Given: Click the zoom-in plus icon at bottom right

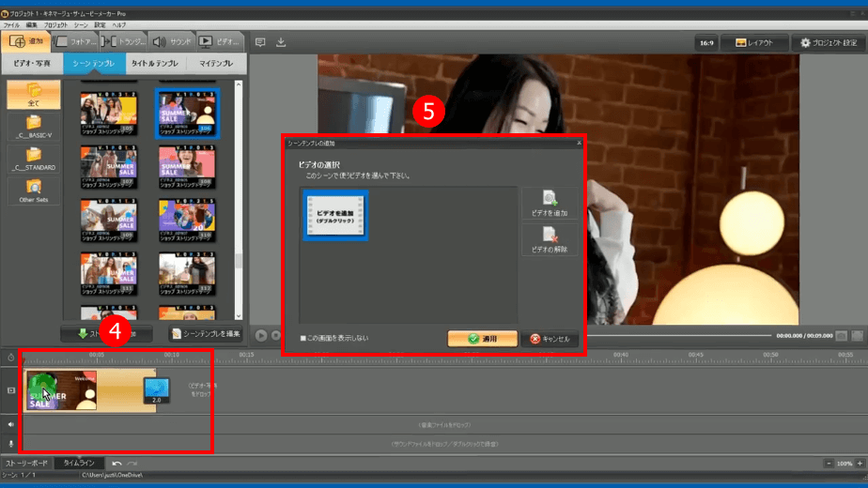Looking at the screenshot, I should point(859,464).
